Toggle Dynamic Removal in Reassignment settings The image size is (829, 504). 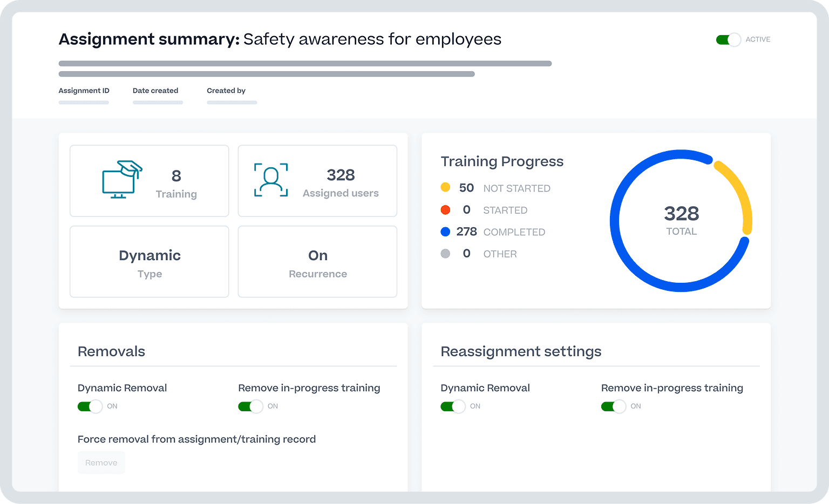point(453,406)
